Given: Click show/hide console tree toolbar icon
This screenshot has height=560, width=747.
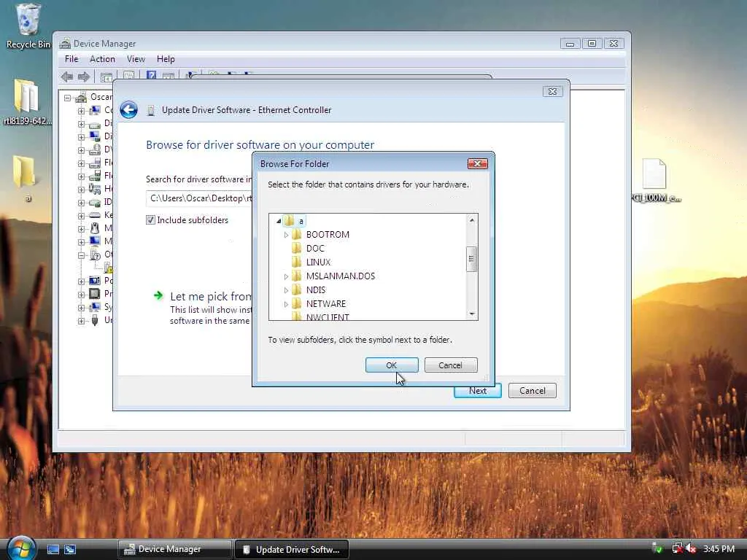Looking at the screenshot, I should click(x=107, y=77).
